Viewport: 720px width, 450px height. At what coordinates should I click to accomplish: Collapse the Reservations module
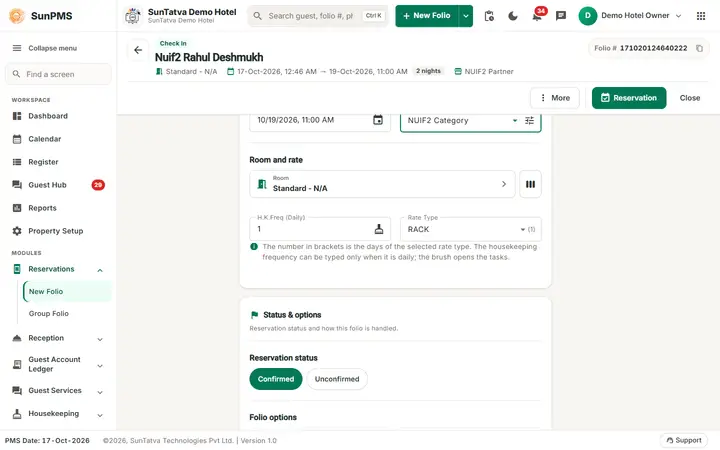point(100,270)
